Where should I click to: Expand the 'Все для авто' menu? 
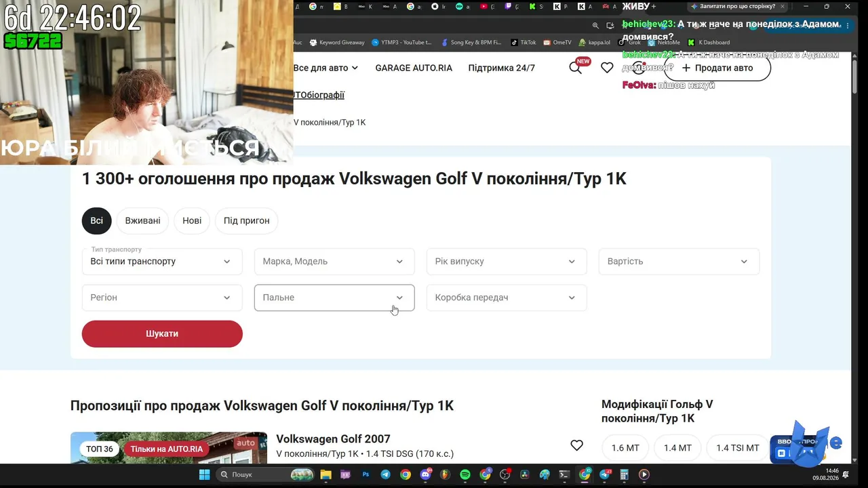(x=326, y=68)
